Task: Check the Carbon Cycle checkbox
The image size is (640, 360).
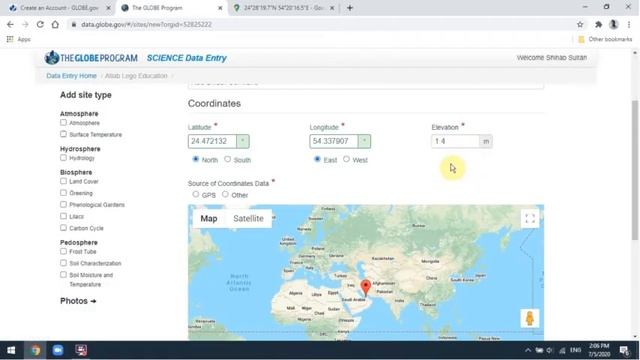Action: [63, 228]
